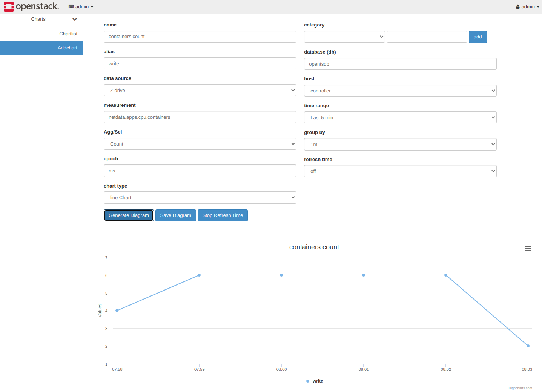Collapse the Charts sidebar chevron
The width and height of the screenshot is (542, 392).
(75, 19)
